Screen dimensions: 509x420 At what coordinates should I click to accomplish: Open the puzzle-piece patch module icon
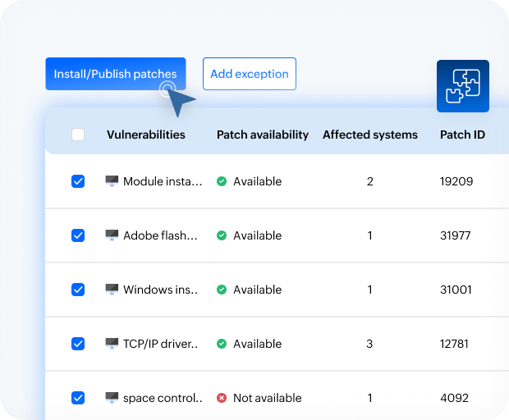(x=463, y=86)
